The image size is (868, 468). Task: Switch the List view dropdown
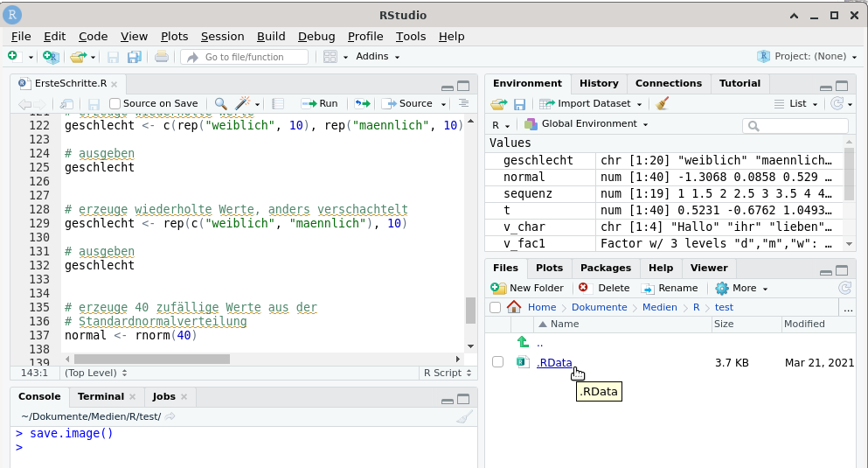click(x=796, y=103)
